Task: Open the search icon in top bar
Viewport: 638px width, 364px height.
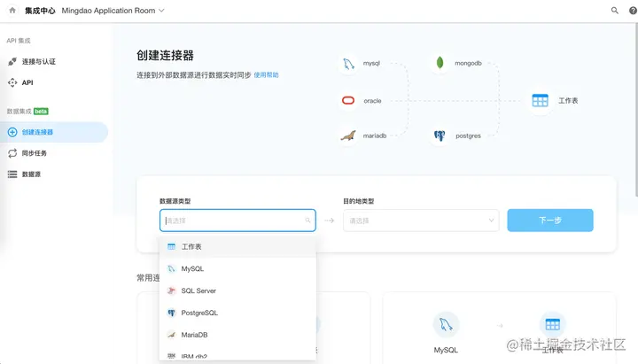Action: pyautogui.click(x=614, y=11)
